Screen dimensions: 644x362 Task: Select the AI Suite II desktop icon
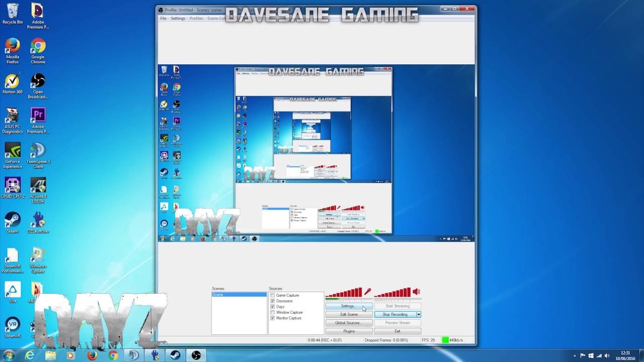coord(38,191)
